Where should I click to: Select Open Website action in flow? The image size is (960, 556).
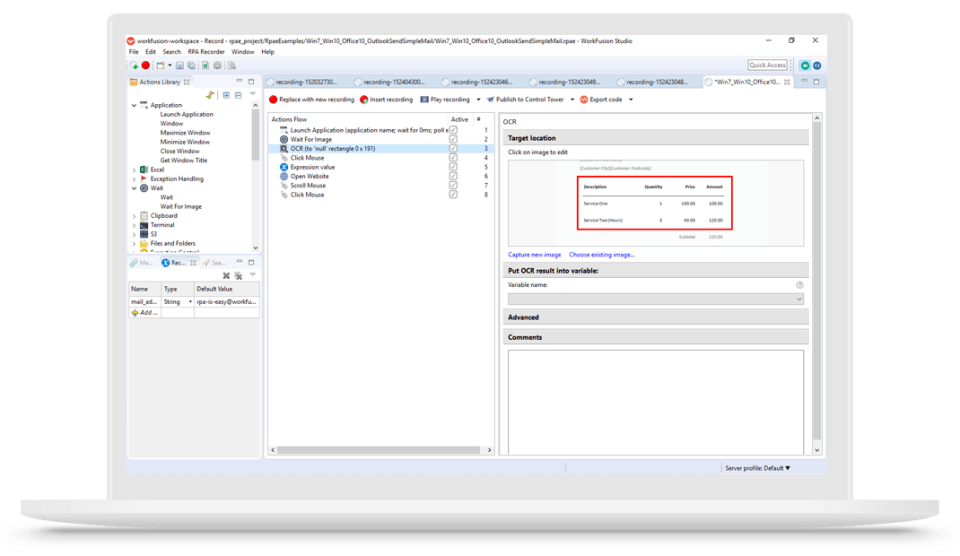click(309, 176)
